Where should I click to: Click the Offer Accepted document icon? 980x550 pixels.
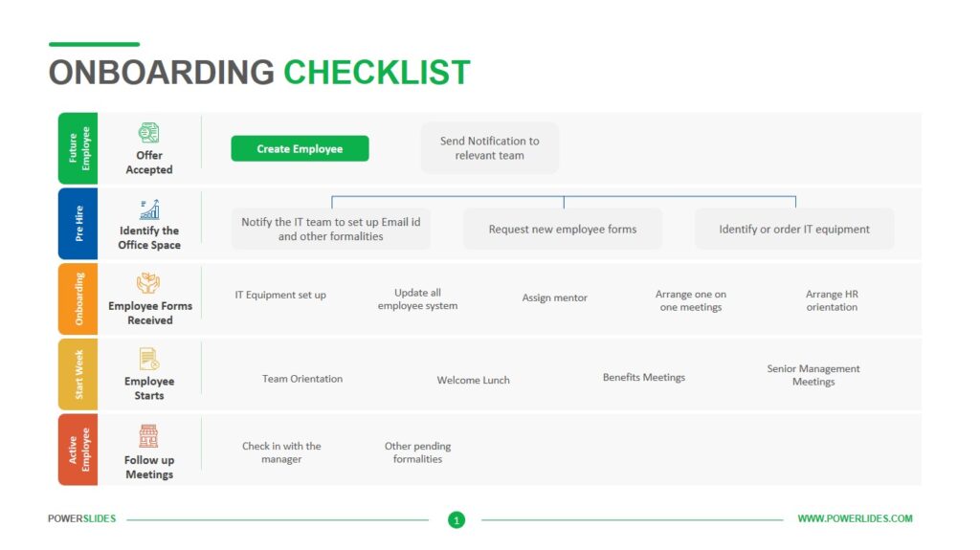point(148,133)
